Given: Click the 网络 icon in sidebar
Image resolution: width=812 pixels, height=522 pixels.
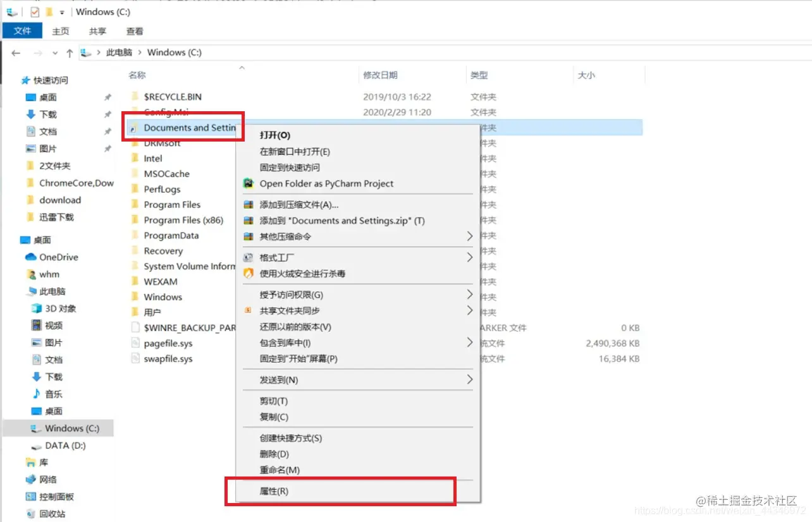Looking at the screenshot, I should tap(30, 480).
